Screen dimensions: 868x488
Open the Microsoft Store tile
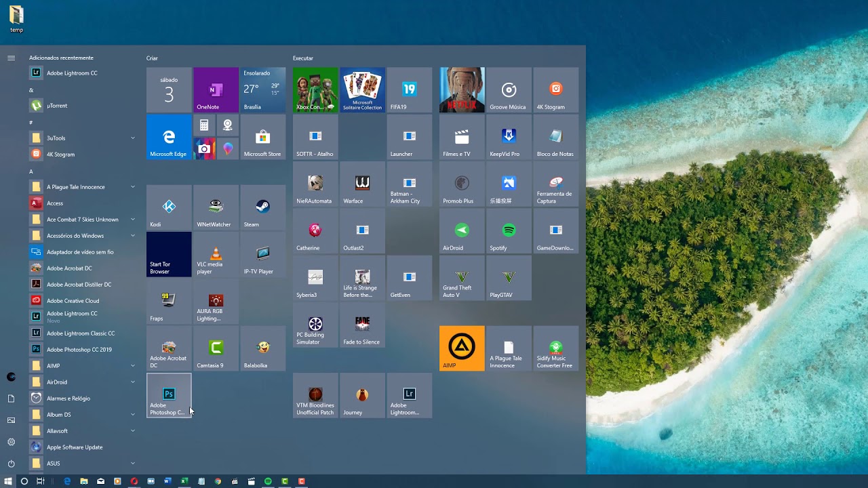[262, 136]
